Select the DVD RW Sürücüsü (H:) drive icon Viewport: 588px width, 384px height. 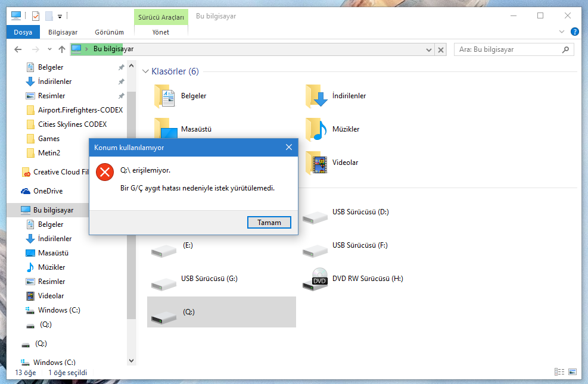point(315,278)
